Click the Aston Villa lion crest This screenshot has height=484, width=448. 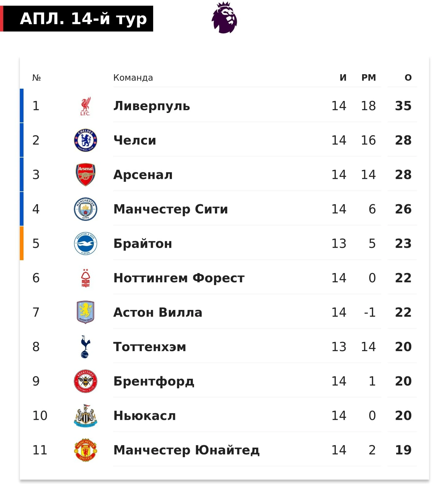coord(86,312)
